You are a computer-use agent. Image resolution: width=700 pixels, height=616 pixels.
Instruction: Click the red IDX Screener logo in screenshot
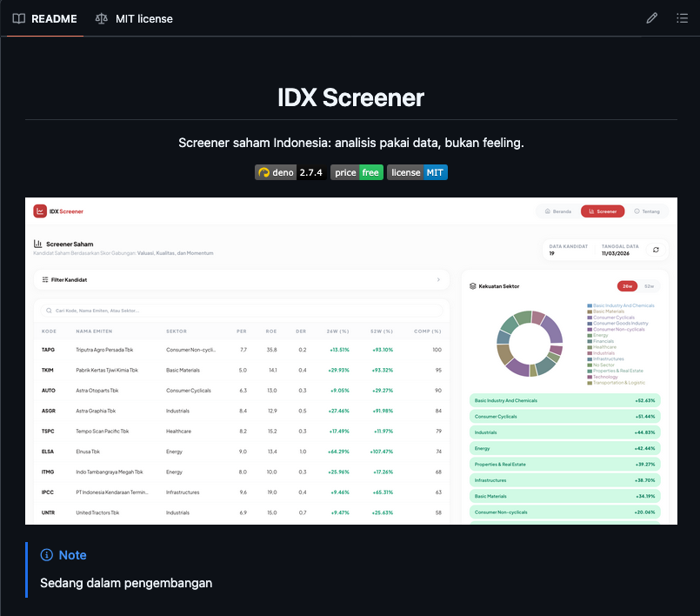click(x=40, y=211)
